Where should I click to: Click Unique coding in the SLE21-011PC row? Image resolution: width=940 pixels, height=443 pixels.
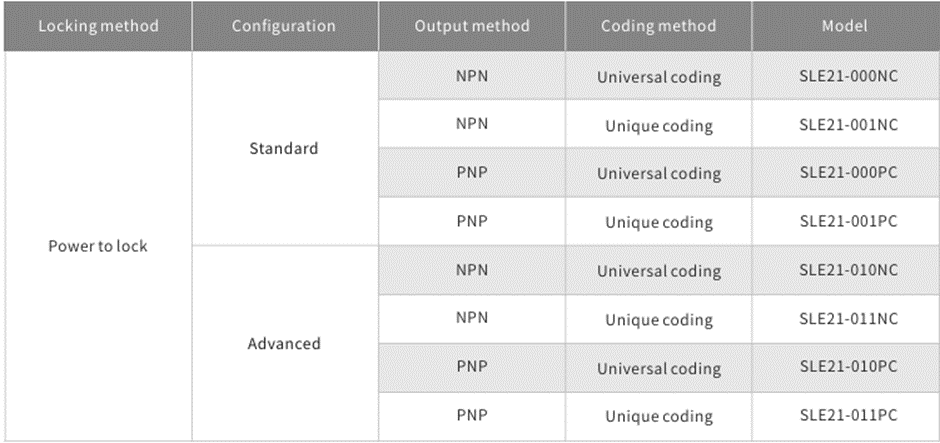coord(658,416)
